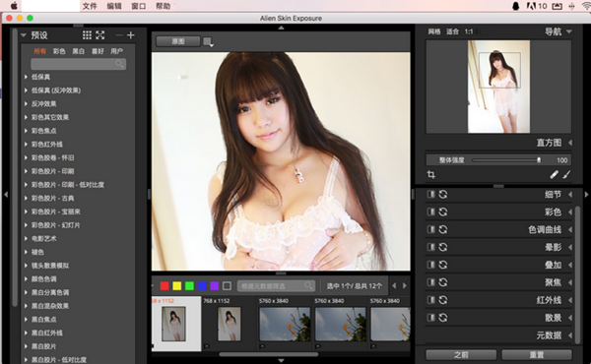The height and width of the screenshot is (364, 591).
Task: Expand the 电影艺术 preset category
Action: click(26, 239)
